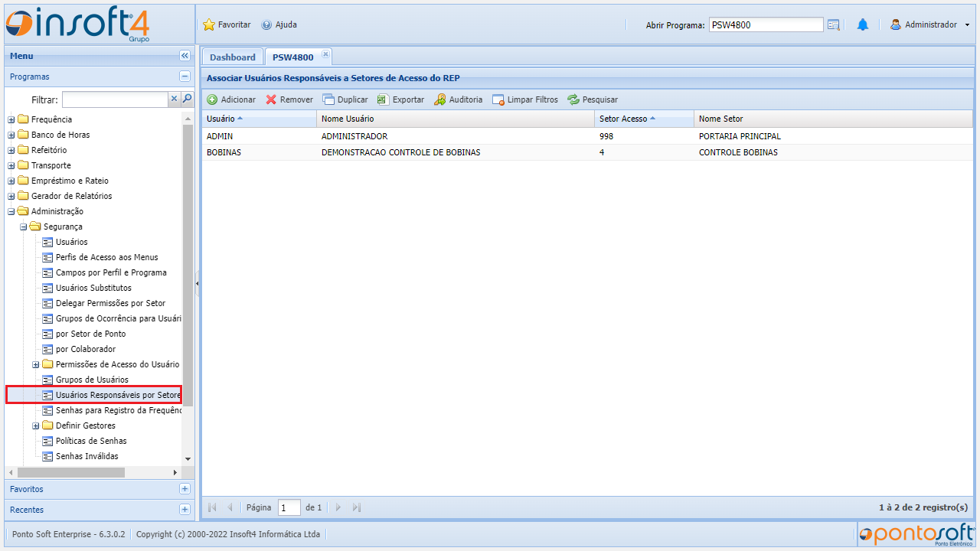Click the Favoritar star icon
The image size is (980, 551).
click(x=209, y=24)
